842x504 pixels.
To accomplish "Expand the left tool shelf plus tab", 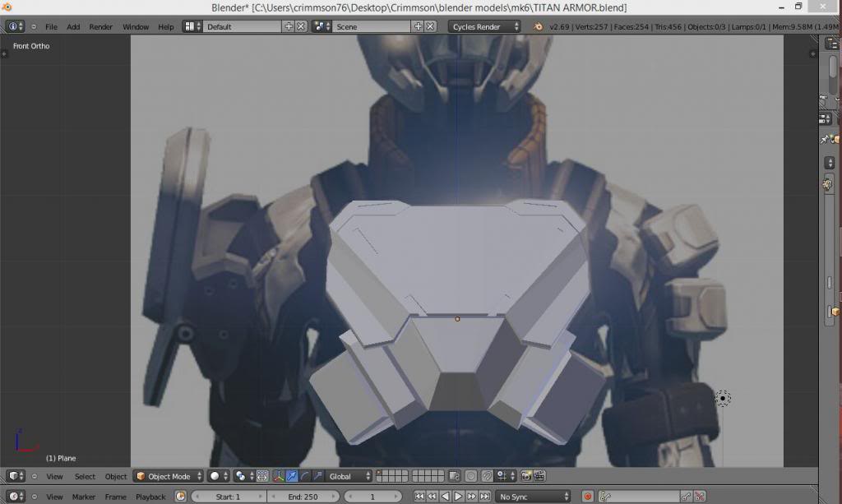I will pyautogui.click(x=4, y=53).
